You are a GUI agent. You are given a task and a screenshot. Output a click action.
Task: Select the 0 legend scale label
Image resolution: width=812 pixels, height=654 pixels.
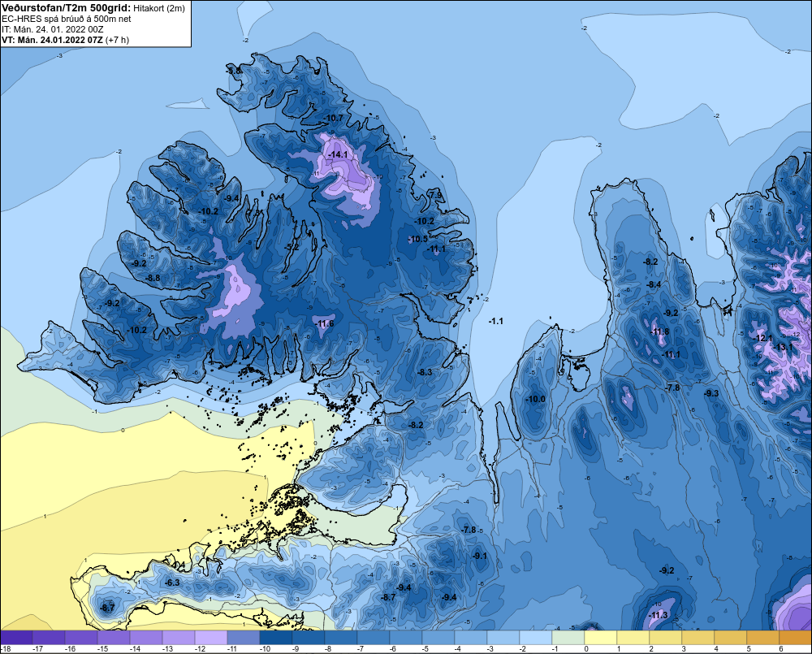(587, 649)
